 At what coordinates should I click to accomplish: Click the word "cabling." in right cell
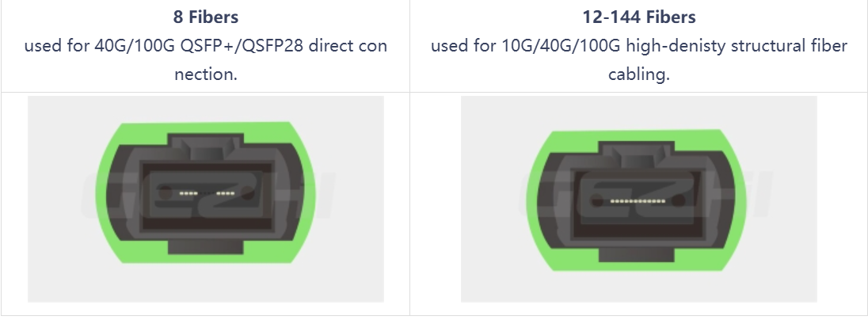[x=638, y=74]
